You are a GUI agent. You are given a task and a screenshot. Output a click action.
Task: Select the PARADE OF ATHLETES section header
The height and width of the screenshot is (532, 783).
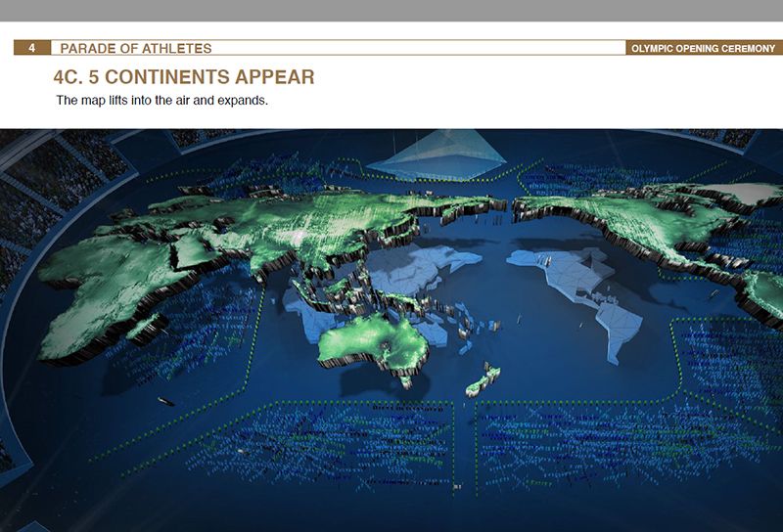(135, 48)
